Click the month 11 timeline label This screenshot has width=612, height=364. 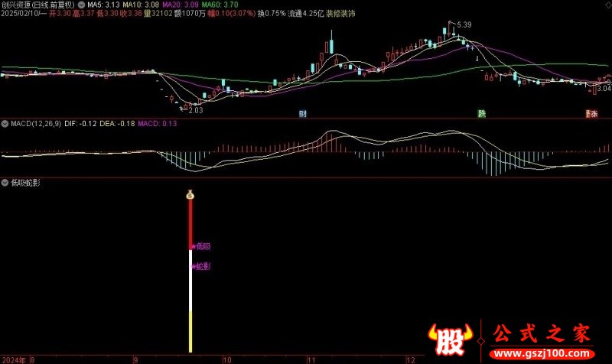pos(311,359)
